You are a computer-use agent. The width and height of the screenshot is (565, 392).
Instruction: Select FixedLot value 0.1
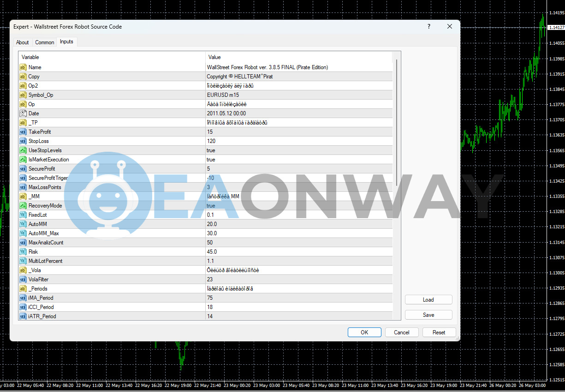211,215
